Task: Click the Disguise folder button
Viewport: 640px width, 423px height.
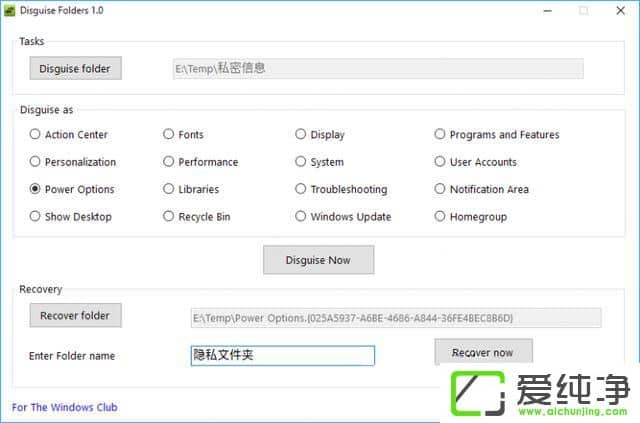Action: 76,68
